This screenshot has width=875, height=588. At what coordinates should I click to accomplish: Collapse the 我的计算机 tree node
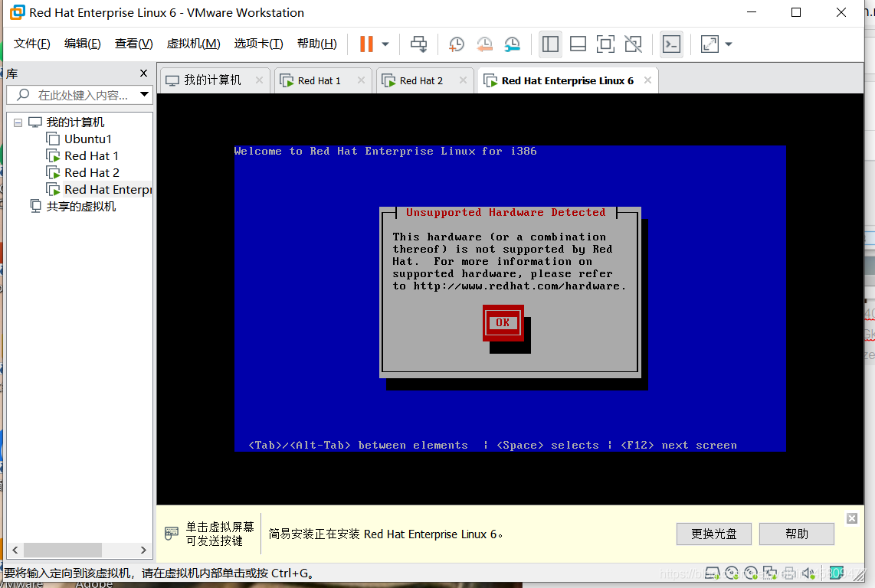click(18, 122)
